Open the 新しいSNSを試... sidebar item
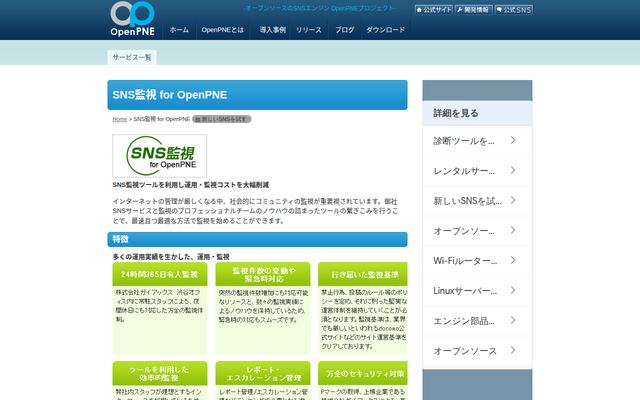The height and width of the screenshot is (400, 640). [477, 201]
